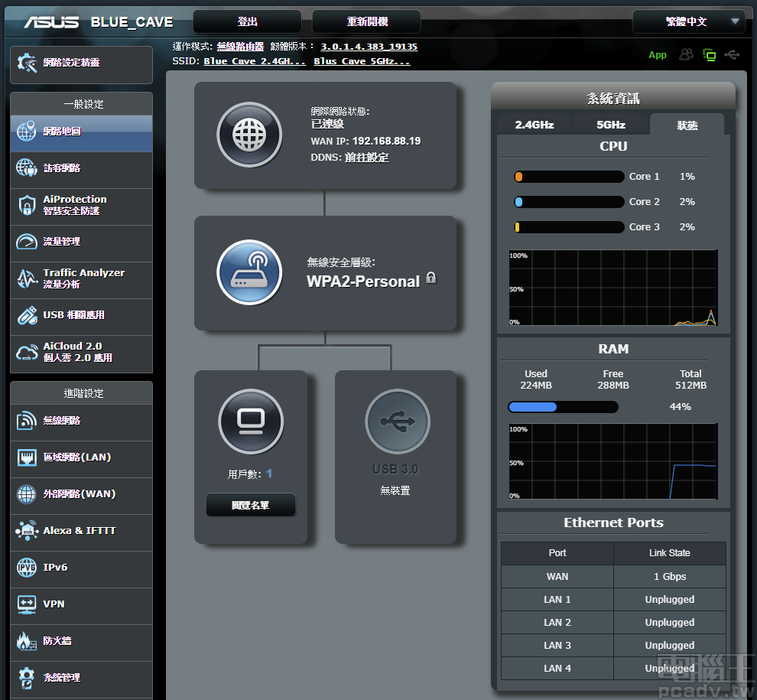Click the 瀏覽名單 view list button
Image resolution: width=757 pixels, height=700 pixels.
[x=250, y=506]
